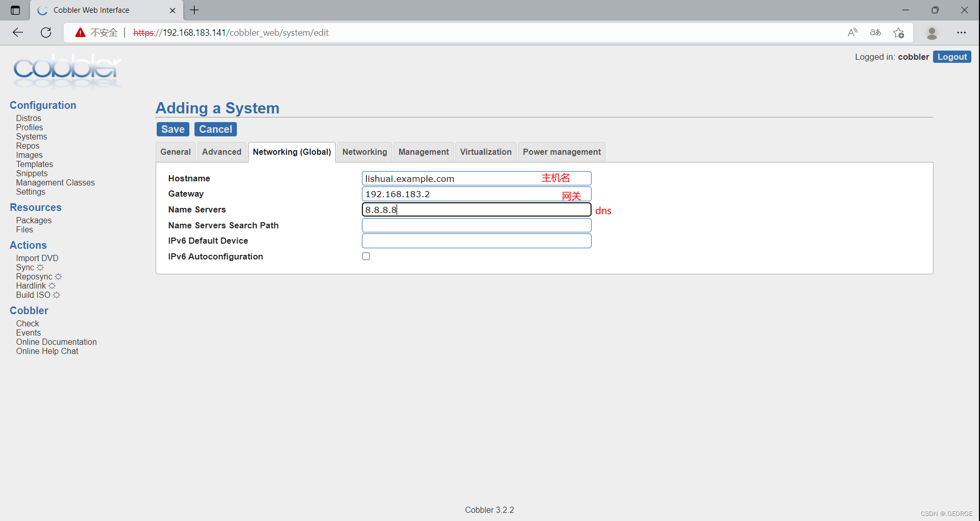Open Repos in the sidebar
Screen dimensions: 980x521
[x=28, y=146]
